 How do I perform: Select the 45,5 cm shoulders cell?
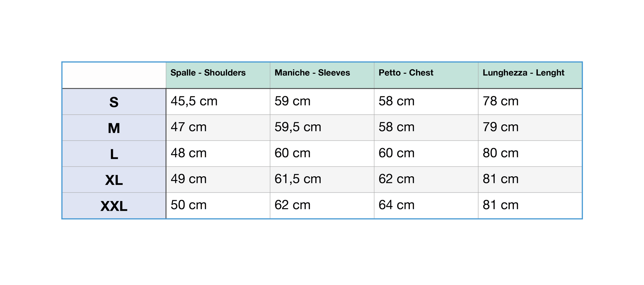tap(194, 101)
